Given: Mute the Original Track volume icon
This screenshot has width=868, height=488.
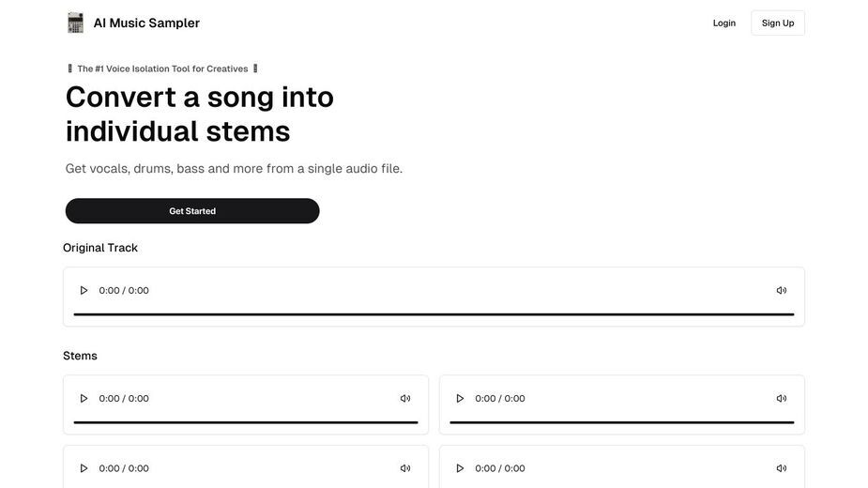Looking at the screenshot, I should pos(781,290).
